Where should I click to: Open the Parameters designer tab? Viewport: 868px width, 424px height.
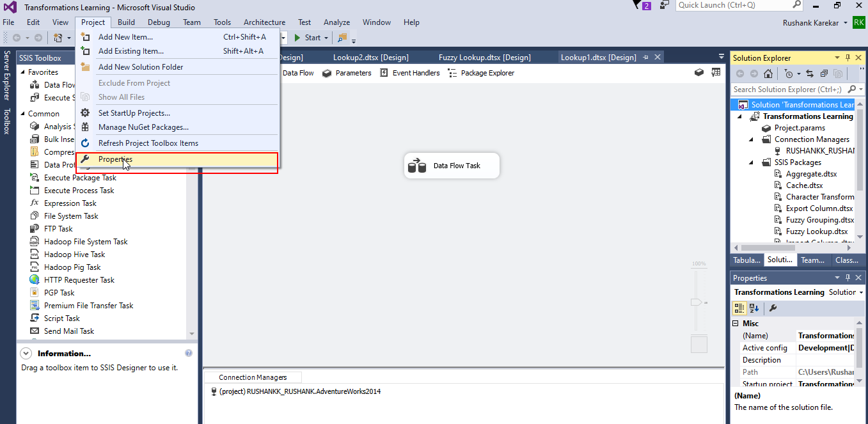(x=347, y=73)
